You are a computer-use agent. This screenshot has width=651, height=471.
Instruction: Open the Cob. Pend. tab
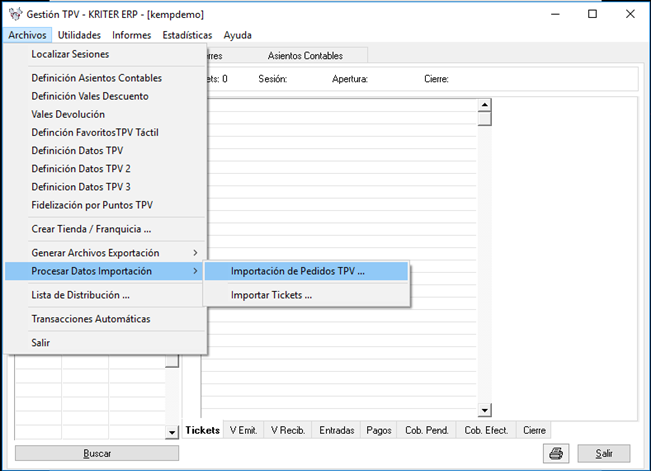(x=426, y=430)
